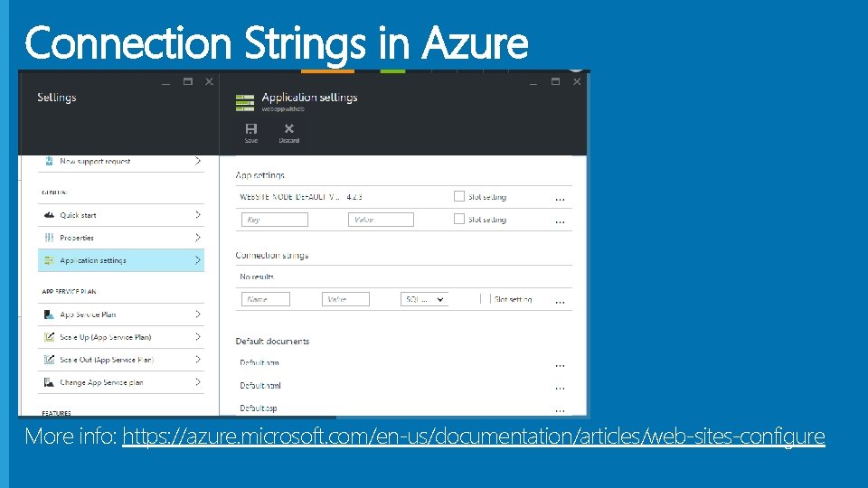
Task: Select the Default.asp document entry
Action: click(258, 408)
